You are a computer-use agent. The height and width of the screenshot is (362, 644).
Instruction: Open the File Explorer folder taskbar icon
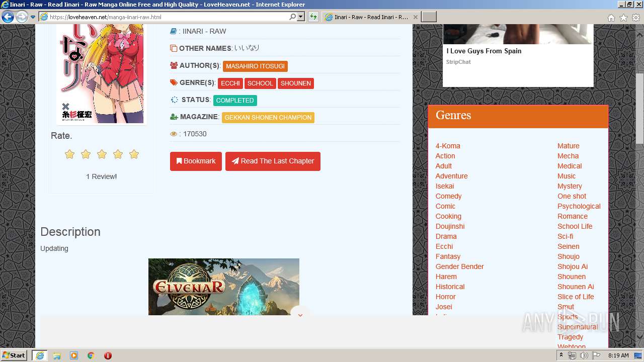point(57,355)
